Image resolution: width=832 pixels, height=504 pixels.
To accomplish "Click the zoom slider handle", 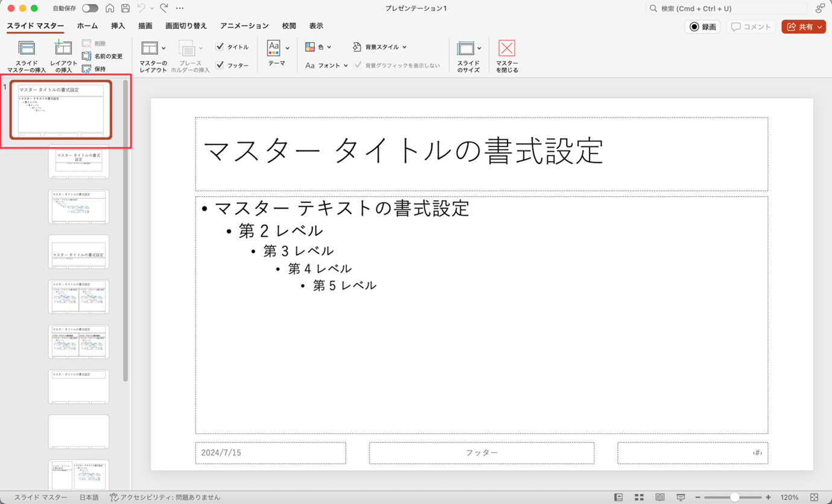I will click(734, 497).
